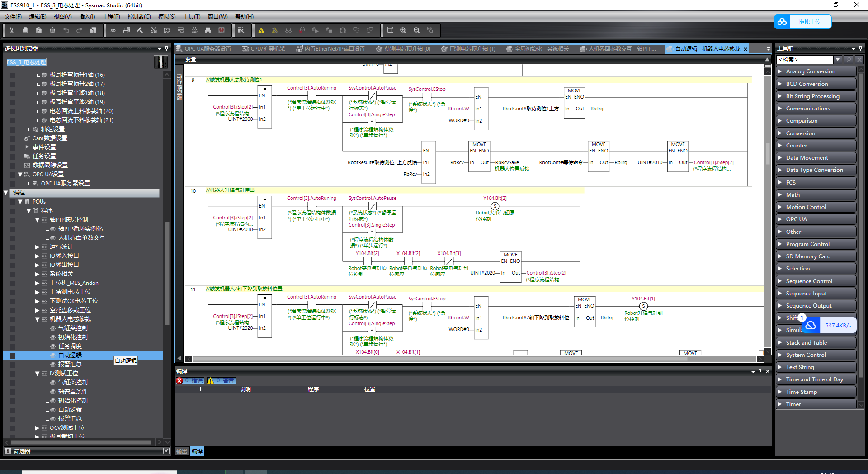Click the toolbox search magnifier button
This screenshot has width=868, height=474.
pyautogui.click(x=848, y=60)
